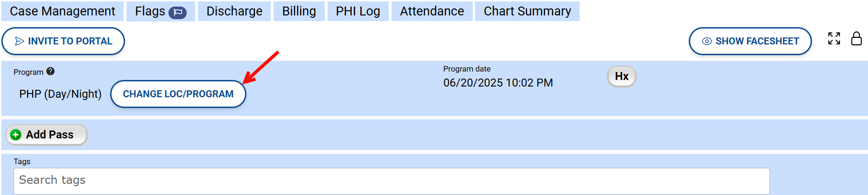Click the fullscreen expand arrows icon
The image size is (868, 195).
pyautogui.click(x=834, y=38)
